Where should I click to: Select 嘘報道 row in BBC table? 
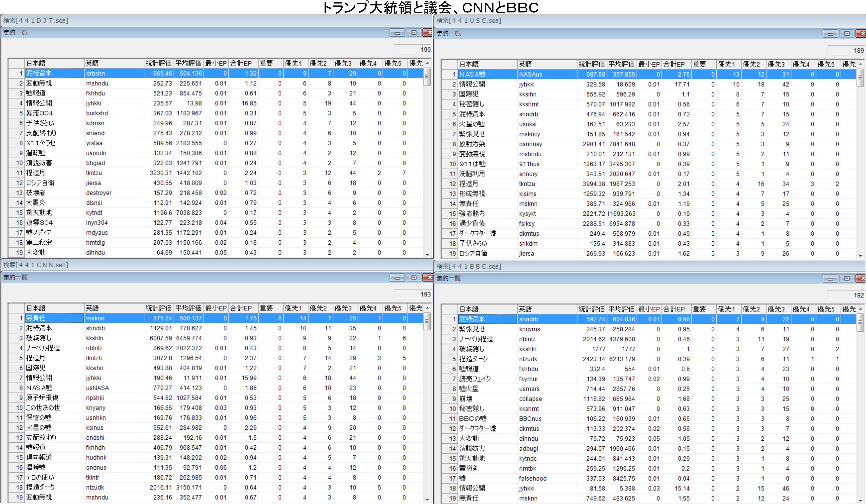[x=469, y=369]
